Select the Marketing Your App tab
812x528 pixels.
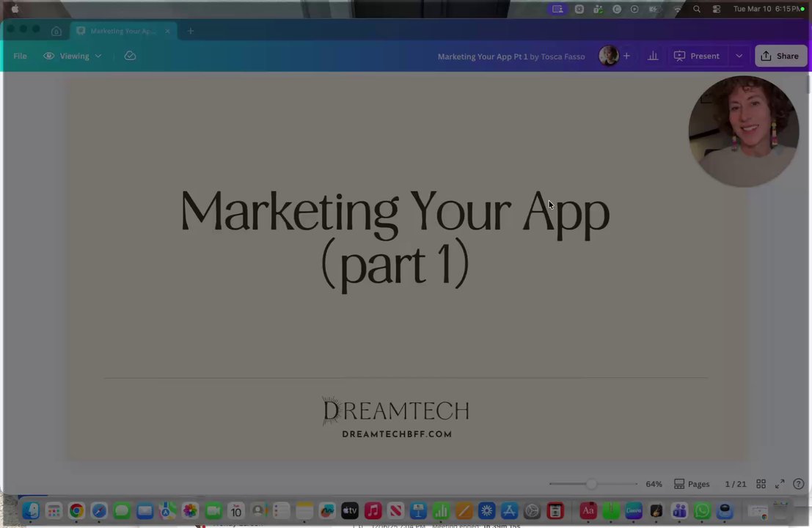(x=123, y=31)
